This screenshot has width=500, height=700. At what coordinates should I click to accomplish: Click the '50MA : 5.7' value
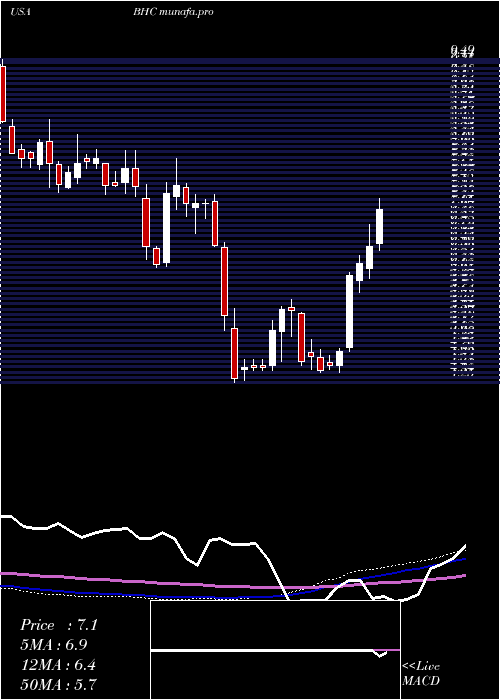pos(59,684)
